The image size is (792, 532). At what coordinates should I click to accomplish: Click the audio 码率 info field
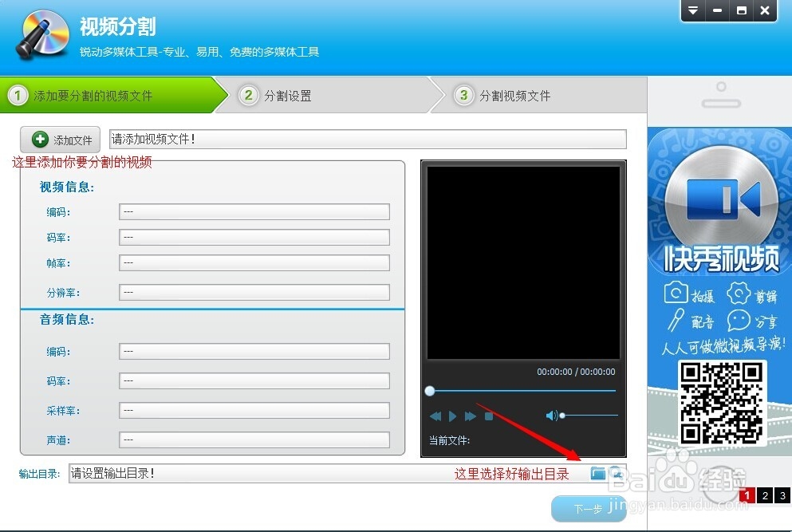tap(254, 380)
